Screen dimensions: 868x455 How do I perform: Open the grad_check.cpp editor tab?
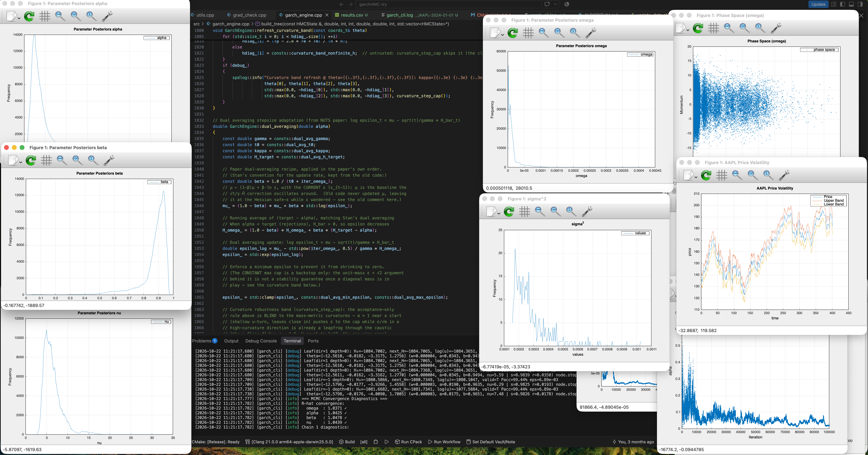click(x=249, y=15)
